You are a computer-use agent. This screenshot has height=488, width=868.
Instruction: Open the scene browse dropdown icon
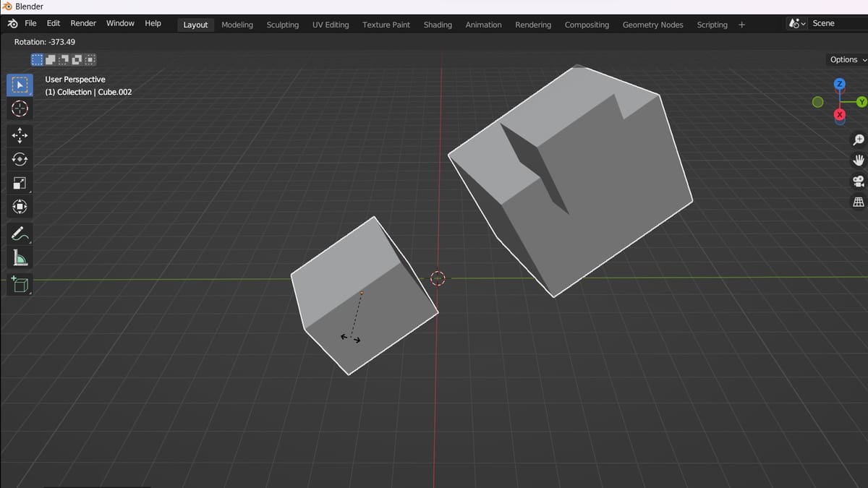tap(796, 24)
